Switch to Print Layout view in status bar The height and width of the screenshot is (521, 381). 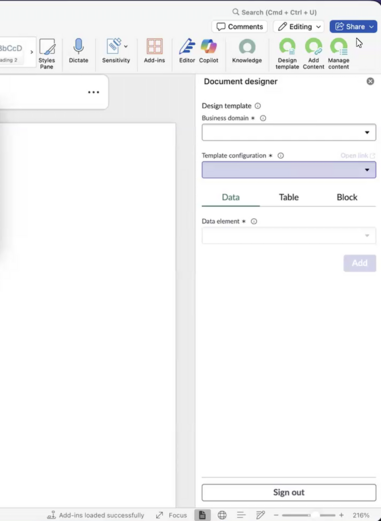pos(202,515)
